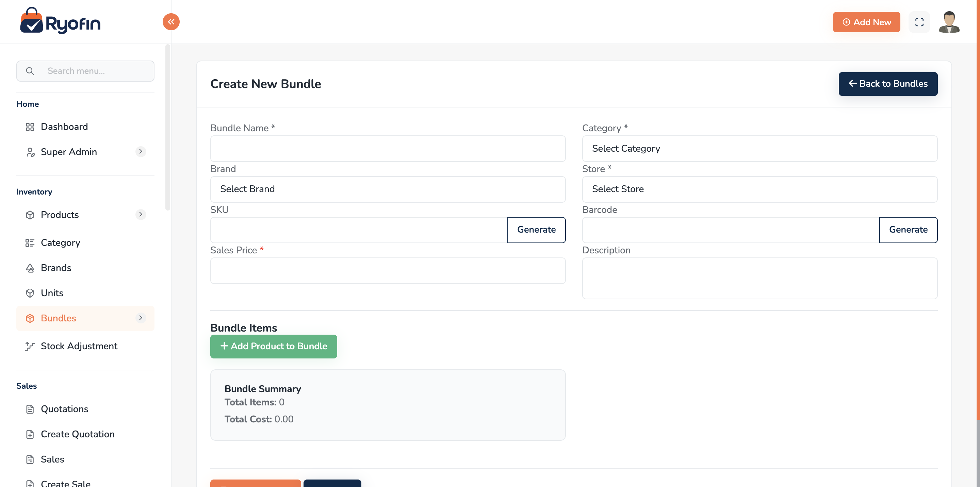Click the Ryofin logo
Viewport: 980px width, 487px height.
[x=60, y=21]
